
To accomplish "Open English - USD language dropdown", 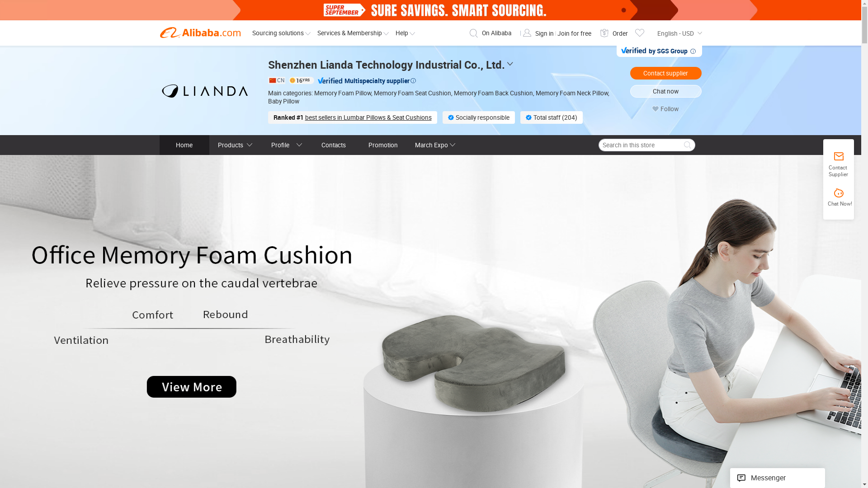I will (x=679, y=33).
